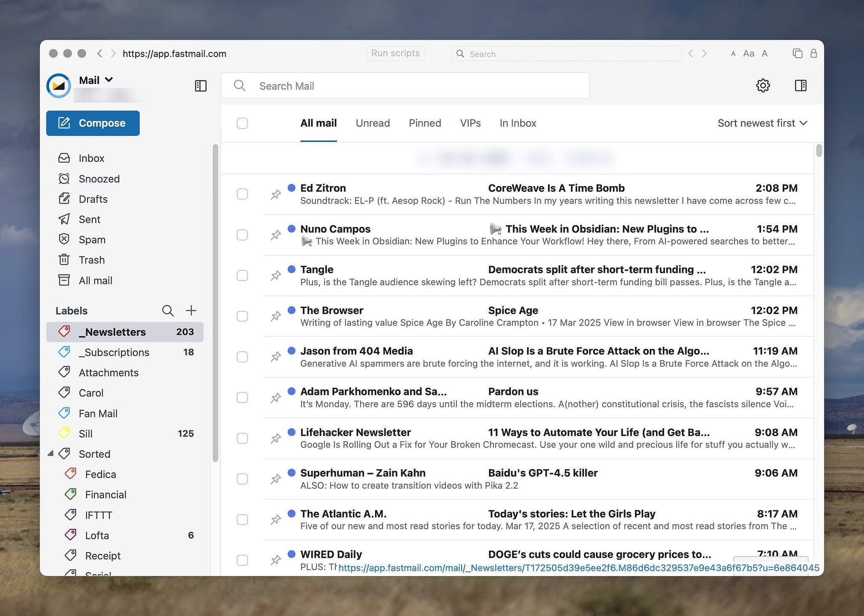Open the Financial label
864x616 pixels.
tap(125, 494)
